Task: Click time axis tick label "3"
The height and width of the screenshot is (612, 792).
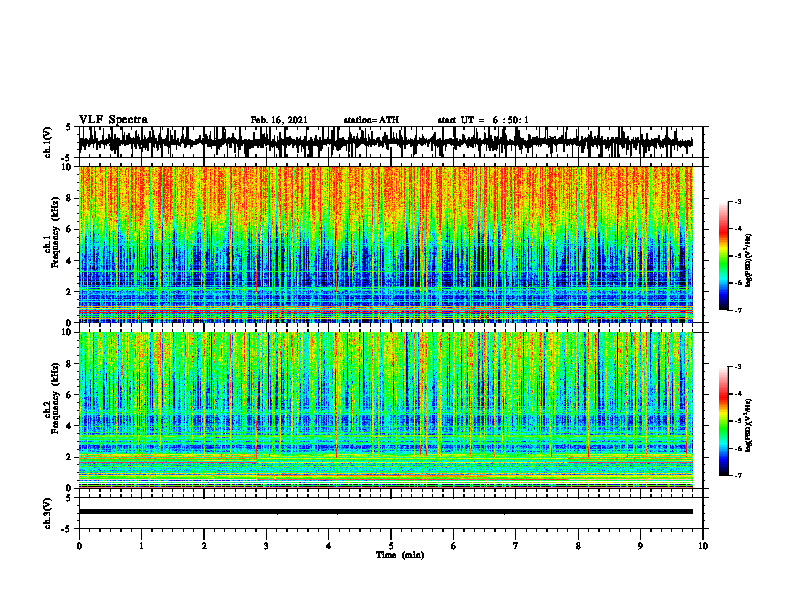Action: tap(266, 546)
